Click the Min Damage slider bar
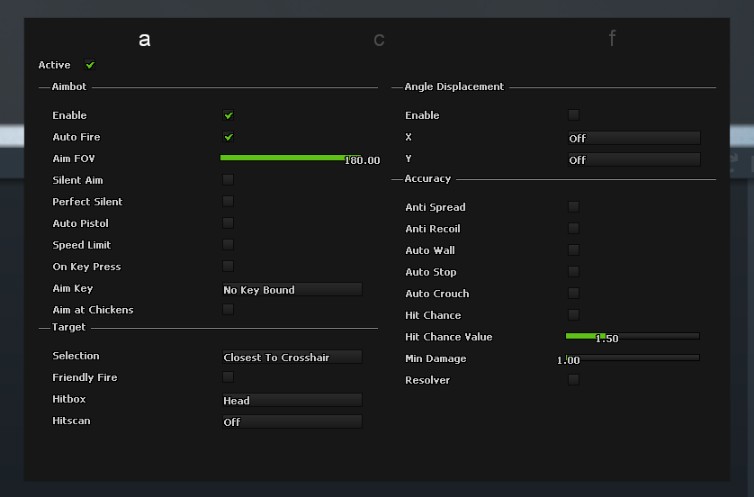The width and height of the screenshot is (754, 497). (x=632, y=356)
